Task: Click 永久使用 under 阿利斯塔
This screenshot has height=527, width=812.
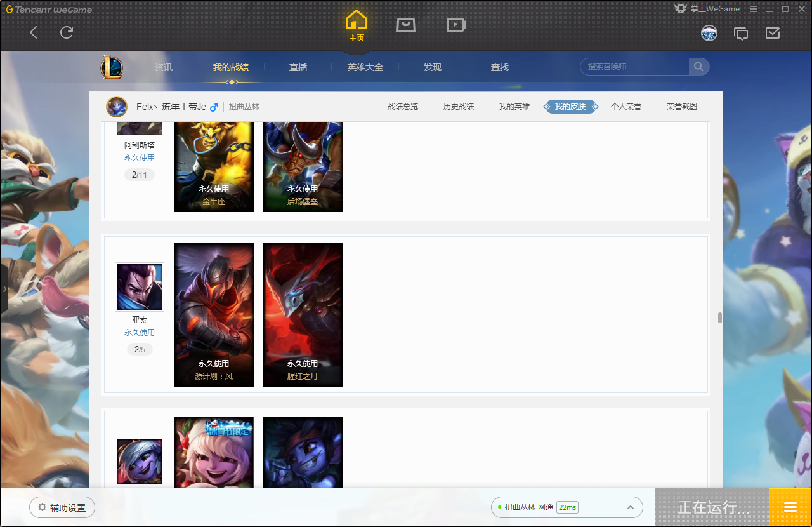Action: [140, 158]
